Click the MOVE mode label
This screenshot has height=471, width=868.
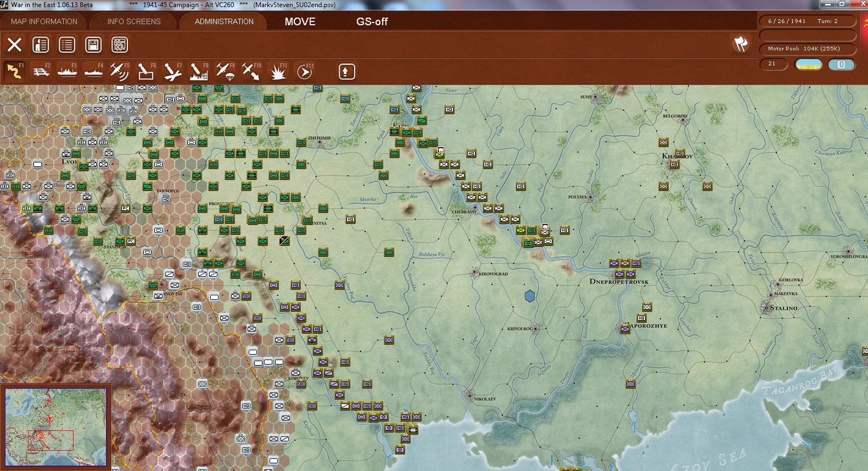click(x=300, y=21)
